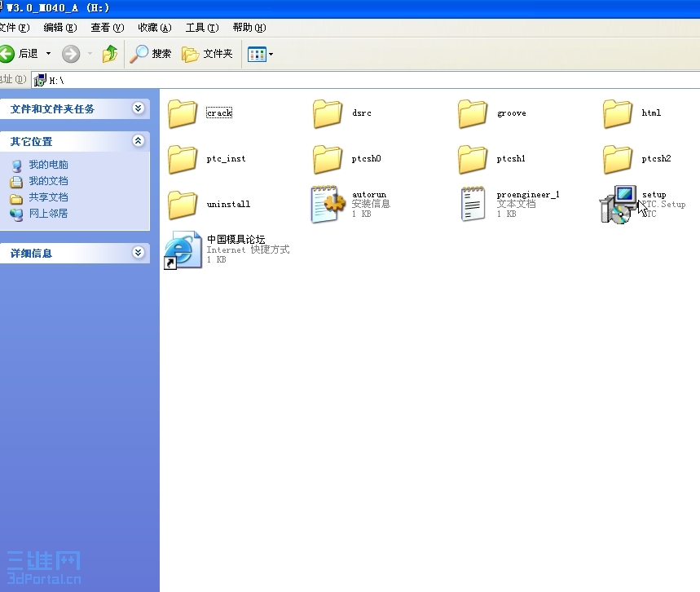The image size is (700, 592).
Task: Expand the 文件和文件夹任务 panel
Action: tap(139, 108)
